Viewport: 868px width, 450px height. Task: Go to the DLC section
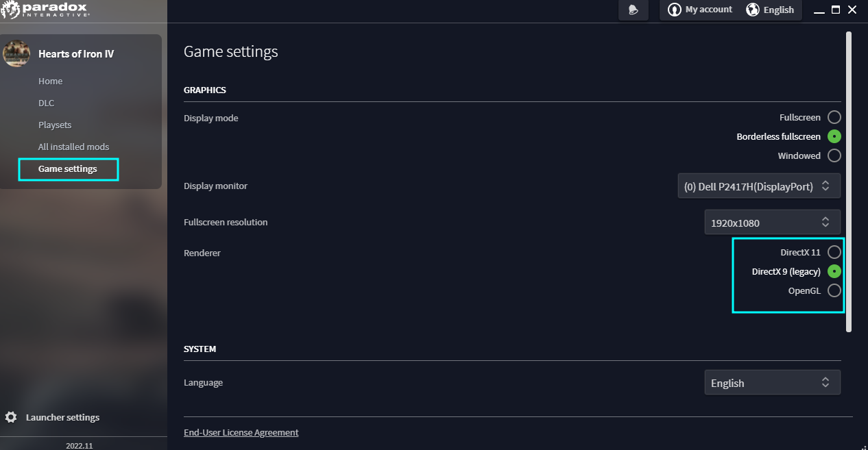pyautogui.click(x=46, y=103)
